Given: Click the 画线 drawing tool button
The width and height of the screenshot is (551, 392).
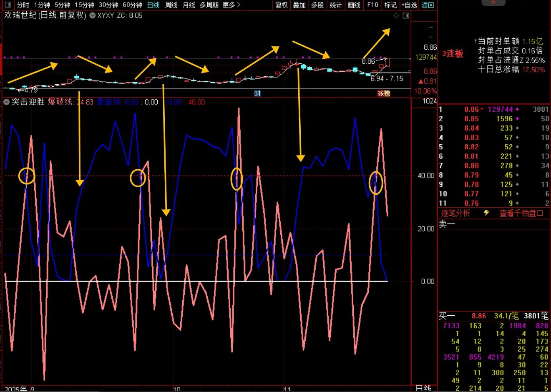Looking at the screenshot, I should (354, 5).
